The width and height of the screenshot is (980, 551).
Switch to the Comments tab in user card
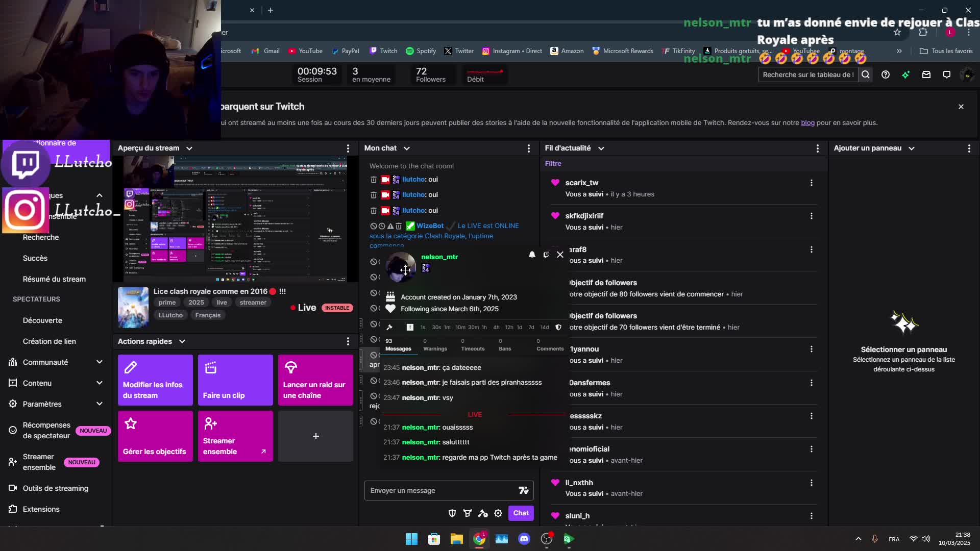pyautogui.click(x=550, y=345)
